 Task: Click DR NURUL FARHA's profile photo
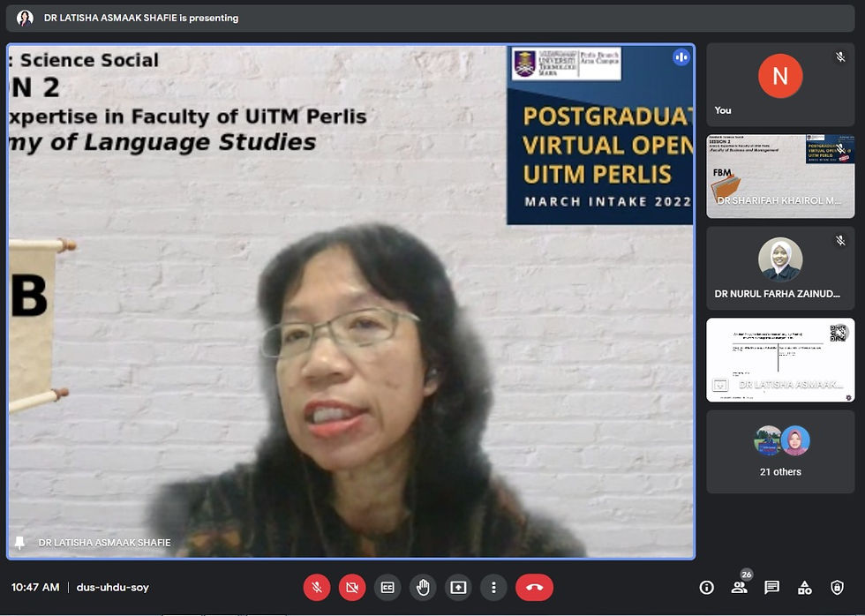click(780, 259)
